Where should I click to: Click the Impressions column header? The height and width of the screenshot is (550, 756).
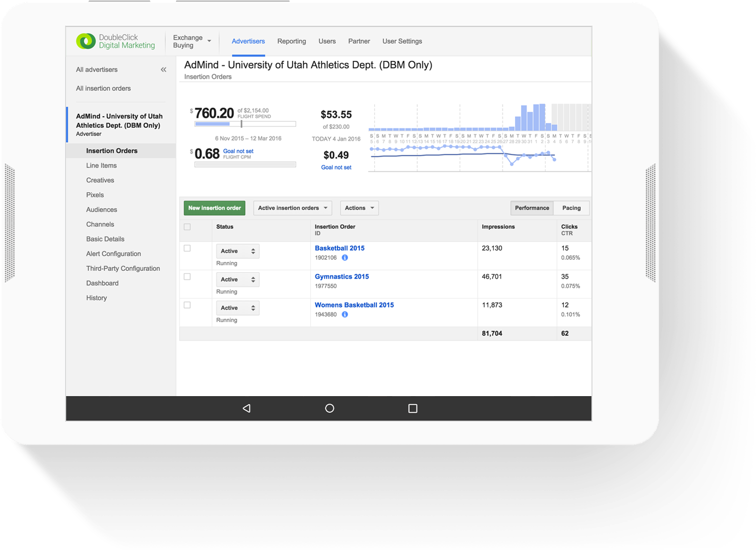point(498,227)
